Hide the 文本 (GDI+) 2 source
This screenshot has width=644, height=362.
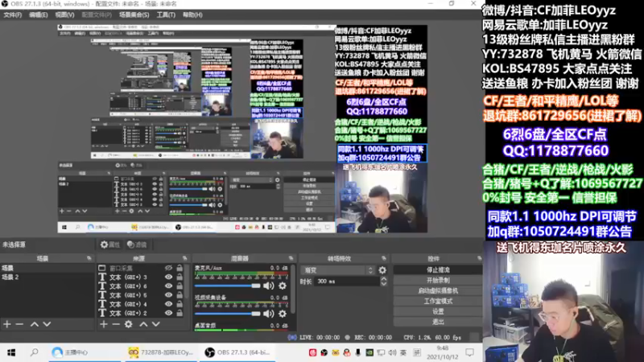pos(168,313)
